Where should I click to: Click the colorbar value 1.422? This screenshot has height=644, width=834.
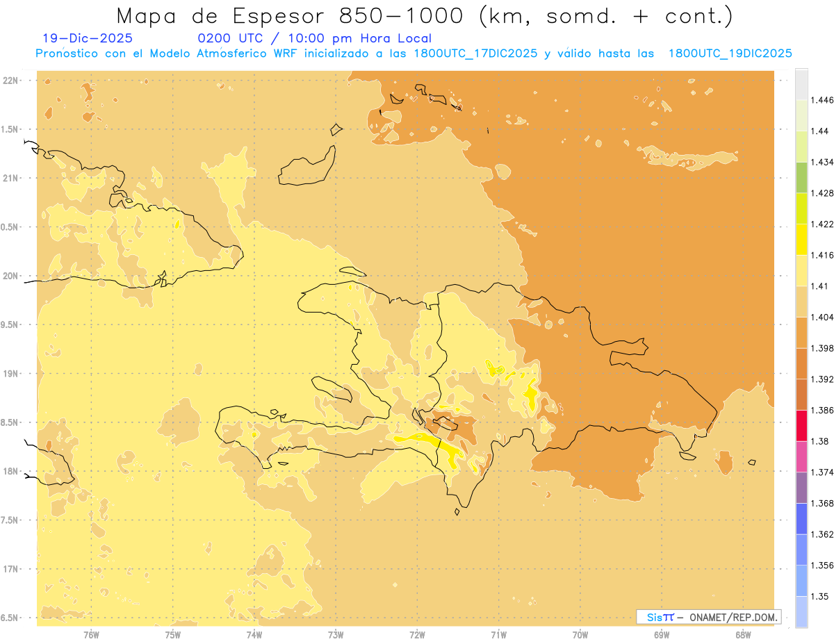point(822,224)
